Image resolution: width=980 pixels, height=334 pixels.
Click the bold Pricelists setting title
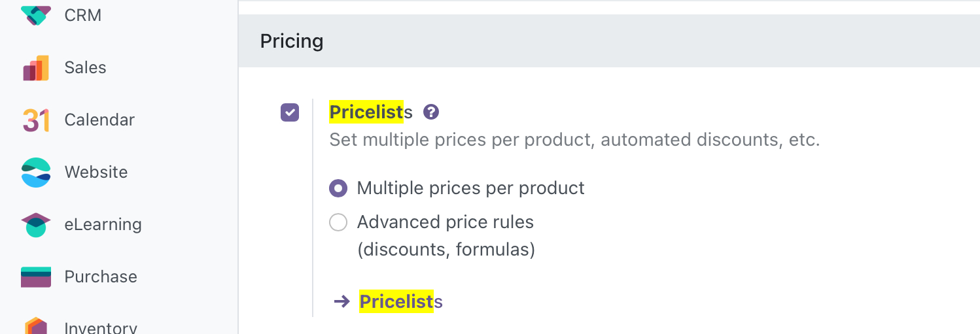pyautogui.click(x=371, y=112)
